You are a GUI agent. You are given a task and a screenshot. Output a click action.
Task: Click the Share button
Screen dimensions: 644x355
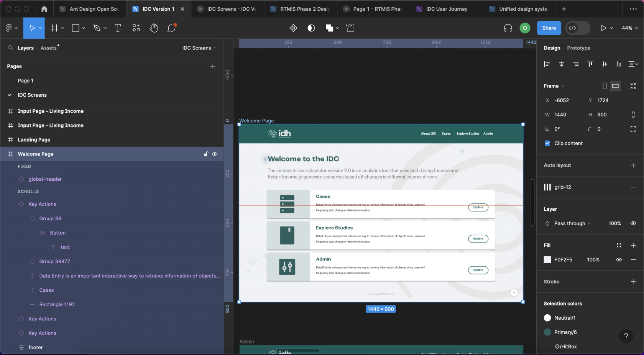pyautogui.click(x=549, y=28)
